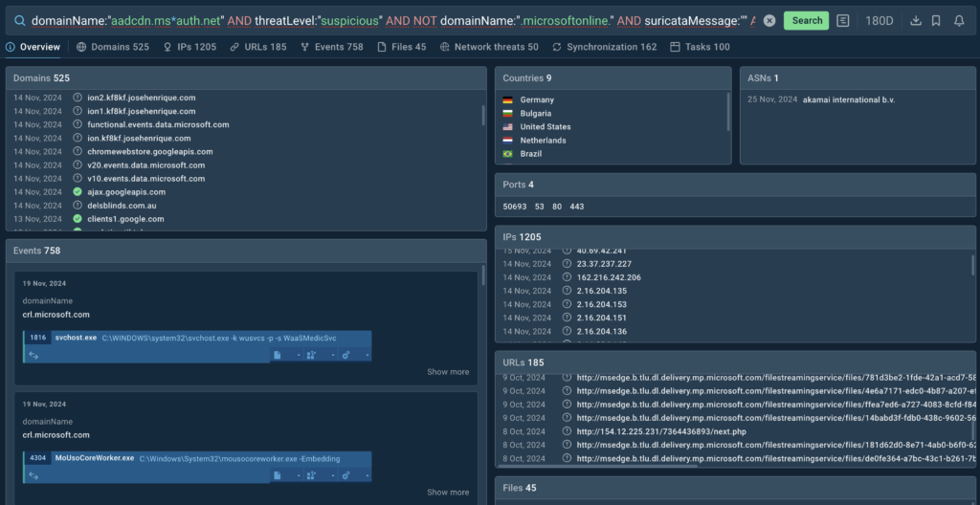Click the gears icon in the MoUsoCoreWorker.exe event
This screenshot has height=505, width=980.
(x=345, y=475)
